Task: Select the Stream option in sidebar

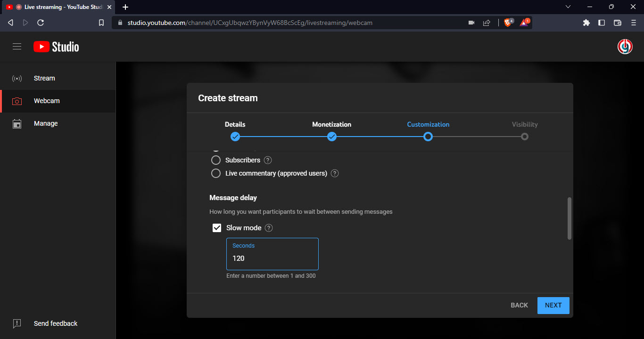Action: (x=44, y=78)
